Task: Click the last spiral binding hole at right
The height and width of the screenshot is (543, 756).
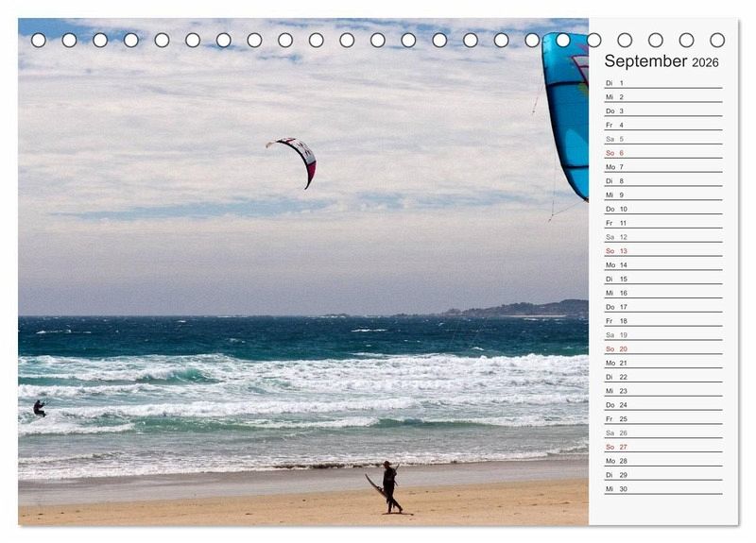Action: pos(717,40)
